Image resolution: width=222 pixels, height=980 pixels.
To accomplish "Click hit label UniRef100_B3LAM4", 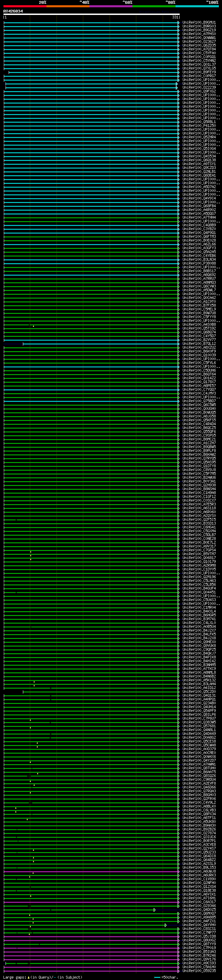I will 199,684.
